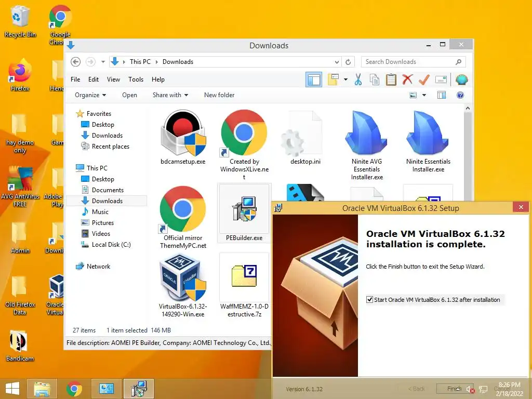
Task: Select the Recycle Bin desktop icon
Action: (20, 21)
